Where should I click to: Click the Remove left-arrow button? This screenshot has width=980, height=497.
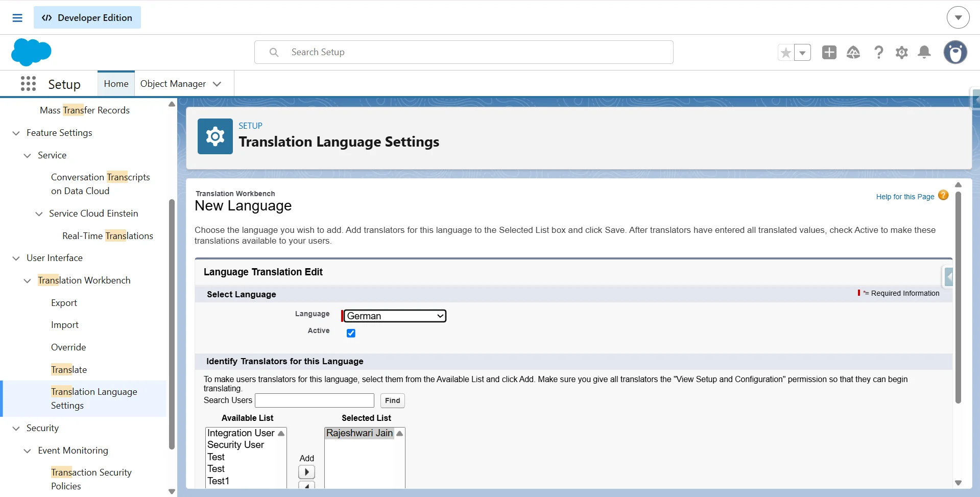pos(306,485)
